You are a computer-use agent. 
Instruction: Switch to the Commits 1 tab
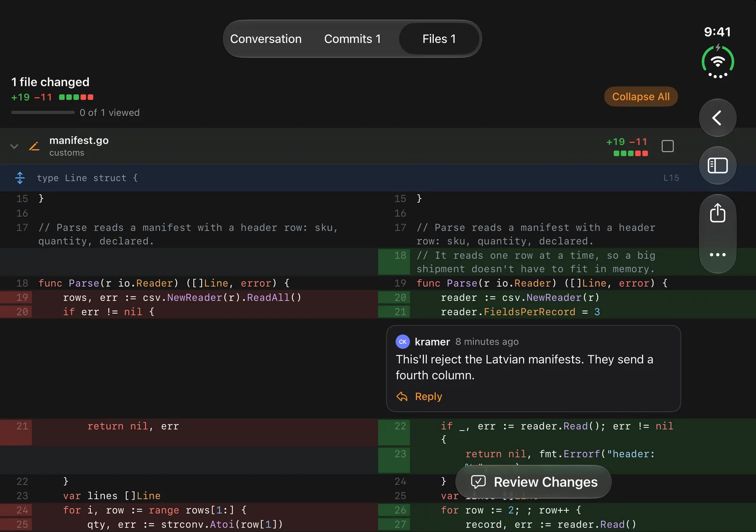pyautogui.click(x=352, y=39)
